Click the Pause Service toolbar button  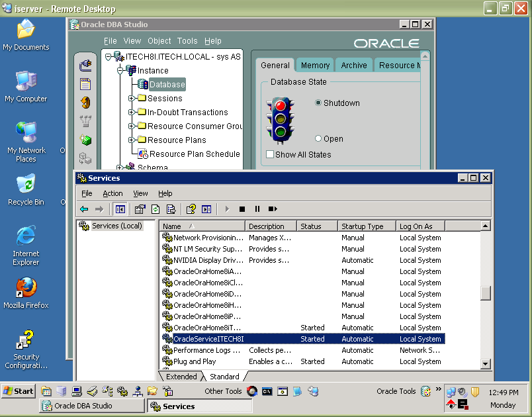click(x=257, y=209)
